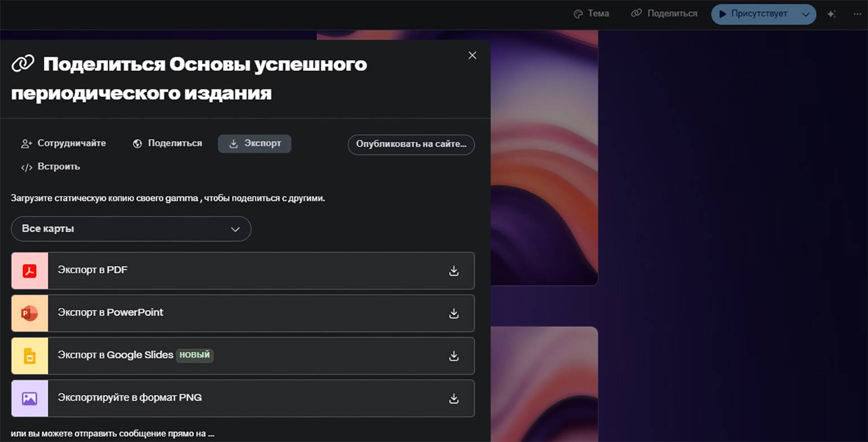Click the lower slide card thumbnail behind dialog
This screenshot has height=442, width=868.
[x=544, y=384]
